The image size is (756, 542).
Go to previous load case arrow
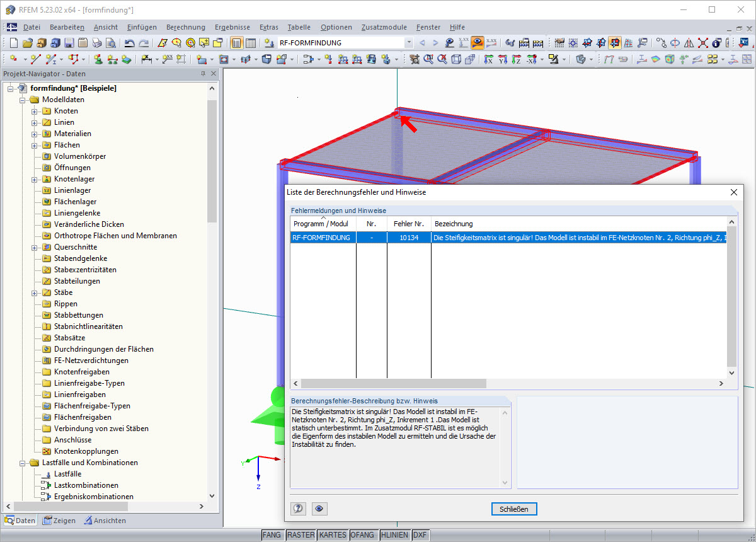click(x=422, y=43)
